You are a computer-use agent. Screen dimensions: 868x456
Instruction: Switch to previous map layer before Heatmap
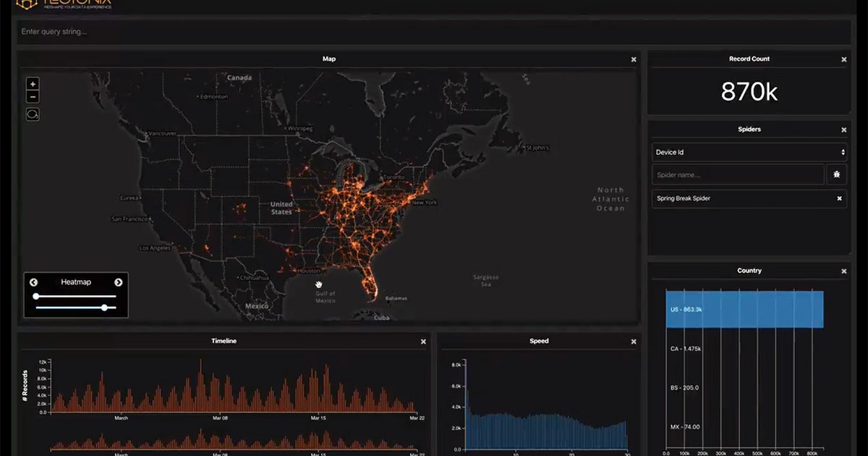point(34,282)
